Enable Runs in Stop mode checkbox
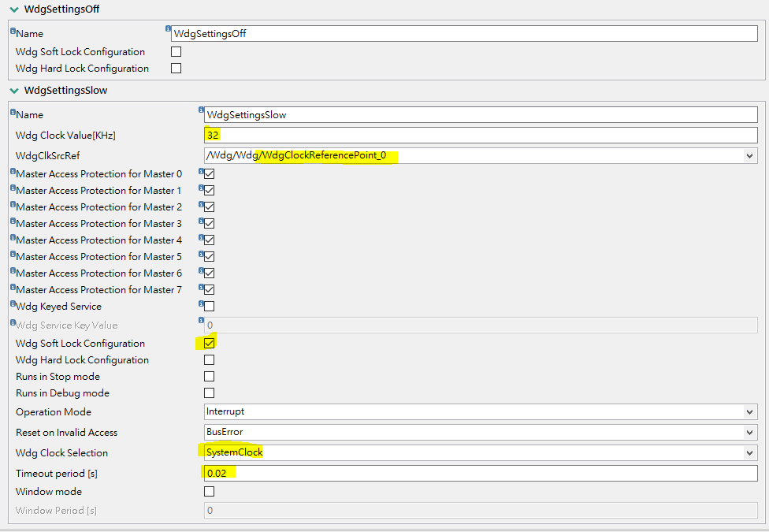This screenshot has width=769, height=532. tap(209, 377)
